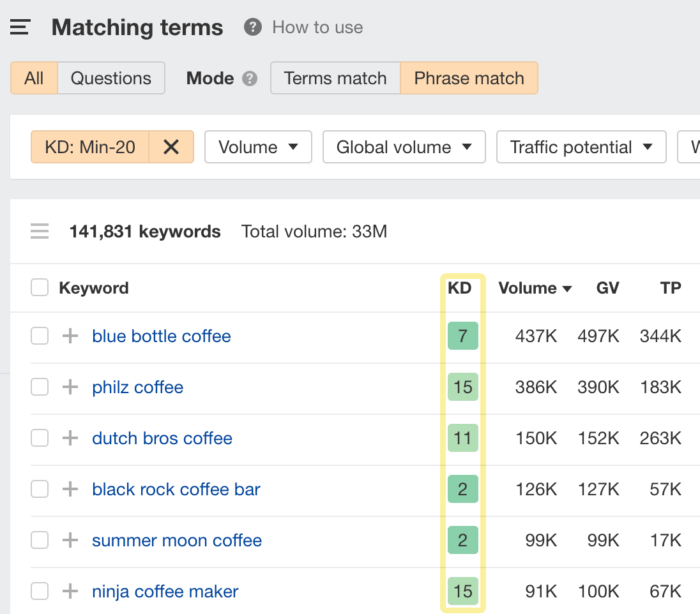
Task: Switch to the Questions tab
Action: pos(111,78)
